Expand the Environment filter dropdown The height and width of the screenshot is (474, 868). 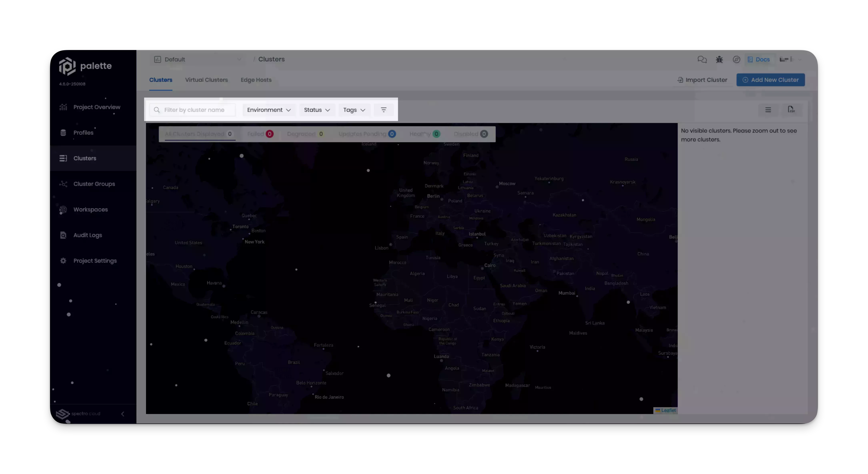tap(268, 110)
